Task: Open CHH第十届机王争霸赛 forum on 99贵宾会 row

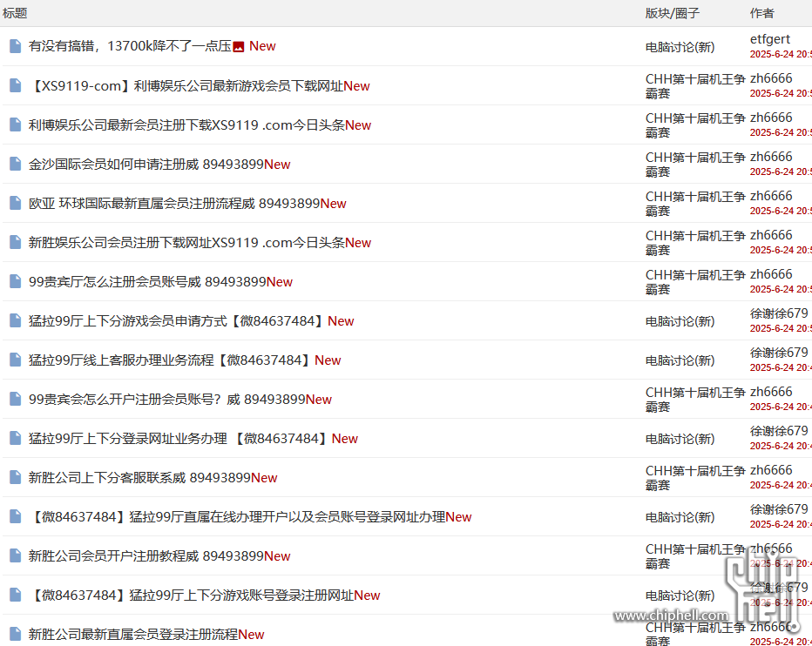Action: [695, 399]
